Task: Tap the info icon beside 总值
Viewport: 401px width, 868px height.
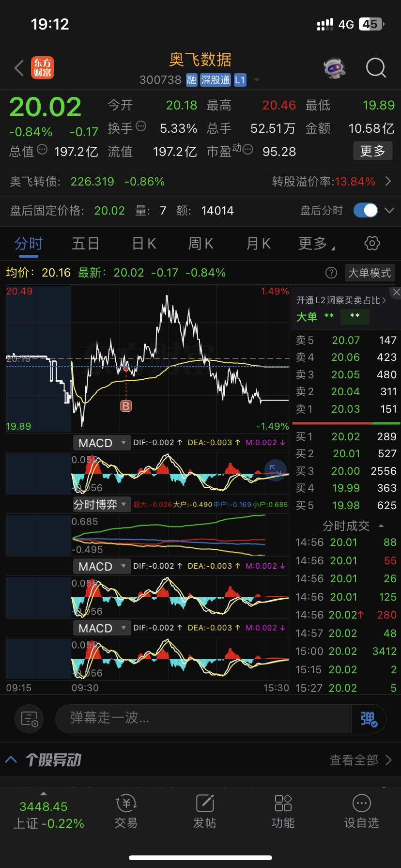Action: (42, 150)
